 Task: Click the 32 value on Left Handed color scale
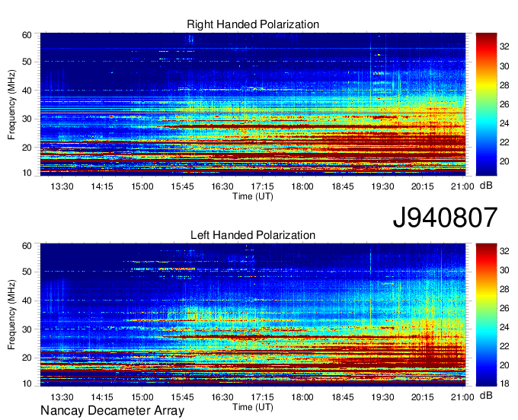point(504,251)
